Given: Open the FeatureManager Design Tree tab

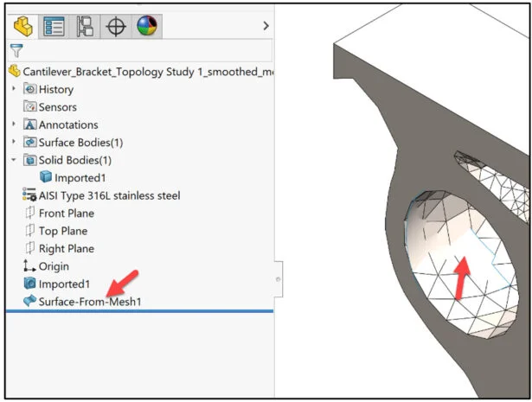Looking at the screenshot, I should pos(24,26).
